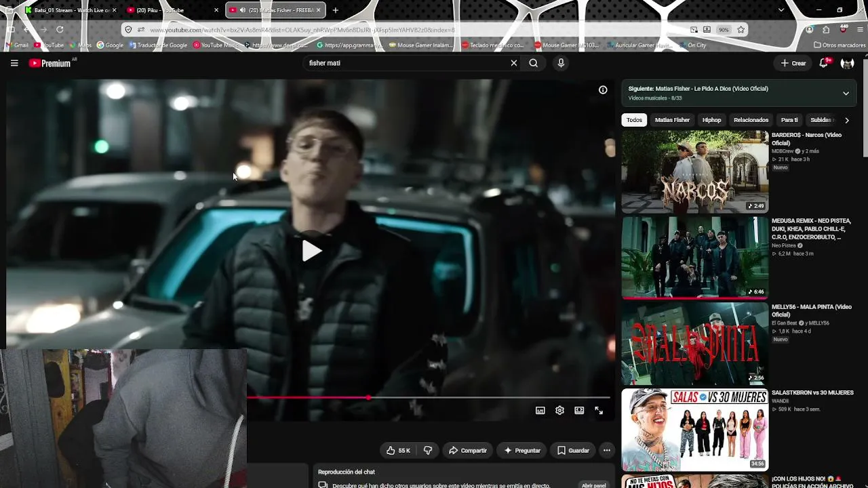
Task: Open the Maps bookmark
Action: 81,45
